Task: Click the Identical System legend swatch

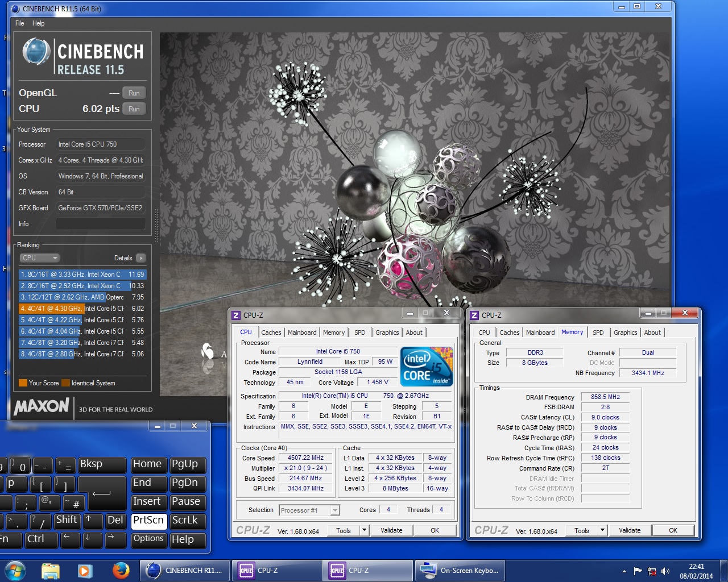Action: [66, 383]
